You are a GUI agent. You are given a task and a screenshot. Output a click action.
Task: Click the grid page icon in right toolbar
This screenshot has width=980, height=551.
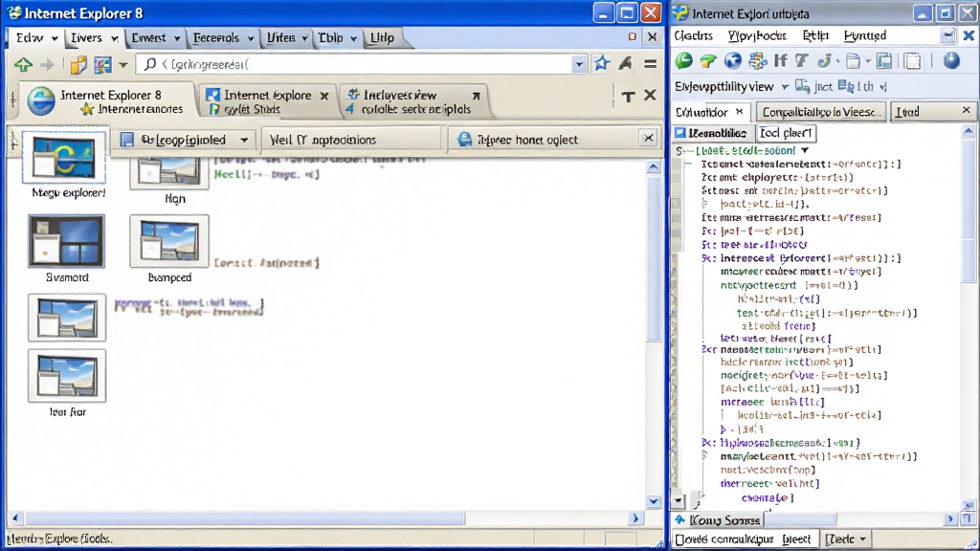[x=912, y=60]
